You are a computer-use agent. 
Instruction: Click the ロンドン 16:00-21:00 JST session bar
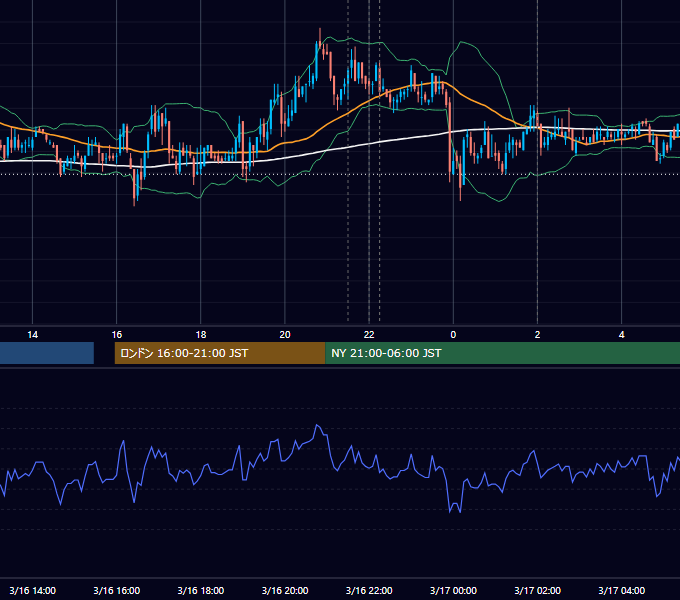(x=220, y=353)
